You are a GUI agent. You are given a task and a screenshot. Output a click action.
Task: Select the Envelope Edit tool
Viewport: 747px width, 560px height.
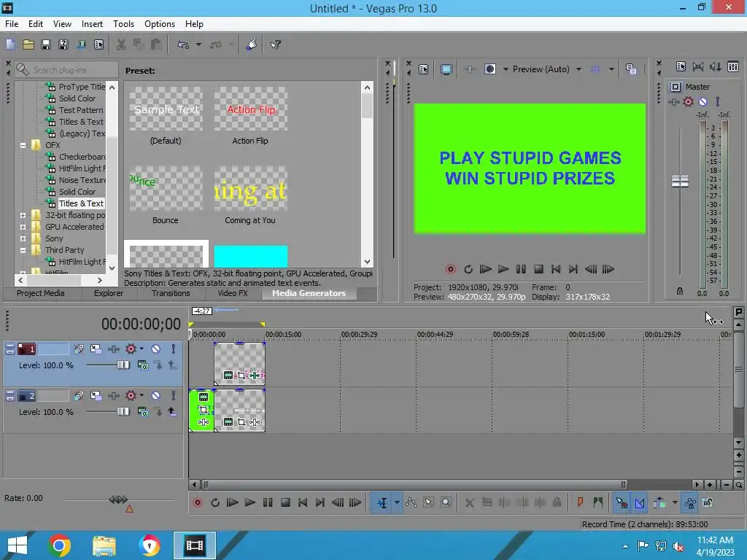(x=411, y=502)
